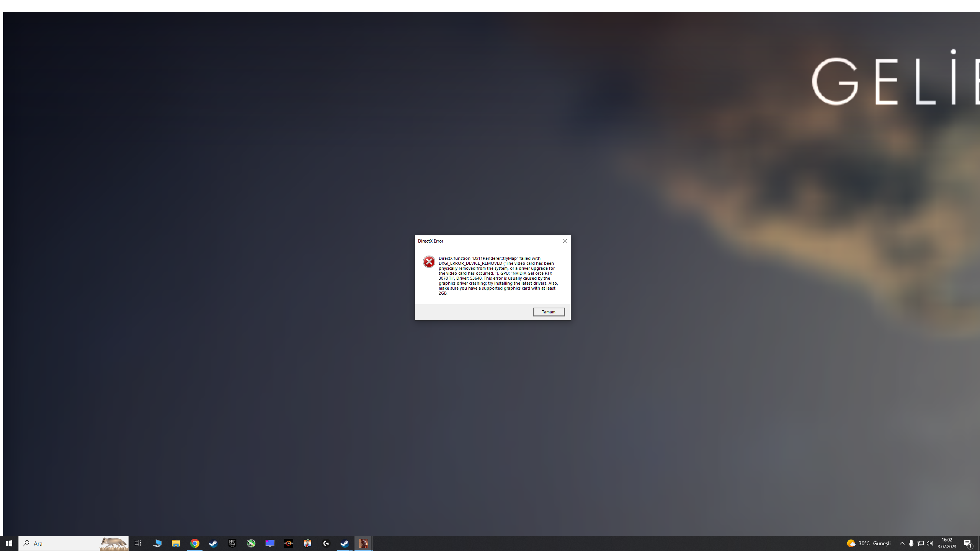980x551 pixels.
Task: Open the purple monitor app on taskbar
Action: tap(270, 543)
